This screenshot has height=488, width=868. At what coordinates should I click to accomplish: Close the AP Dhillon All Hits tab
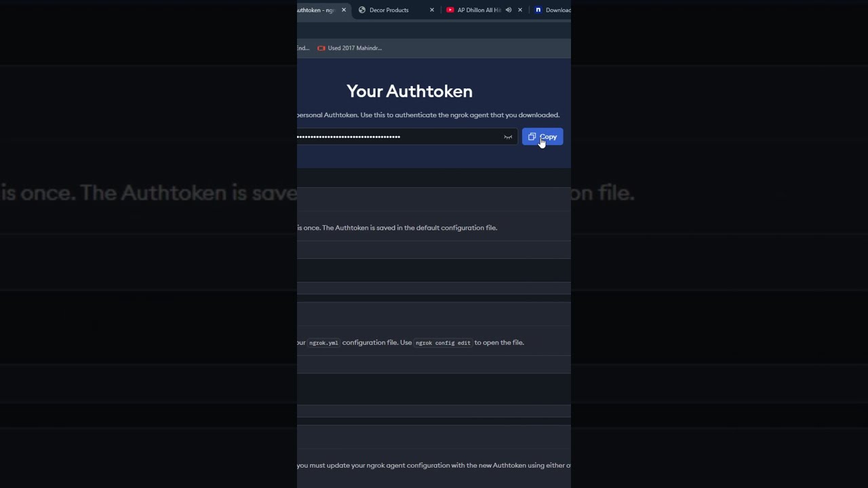coord(520,10)
